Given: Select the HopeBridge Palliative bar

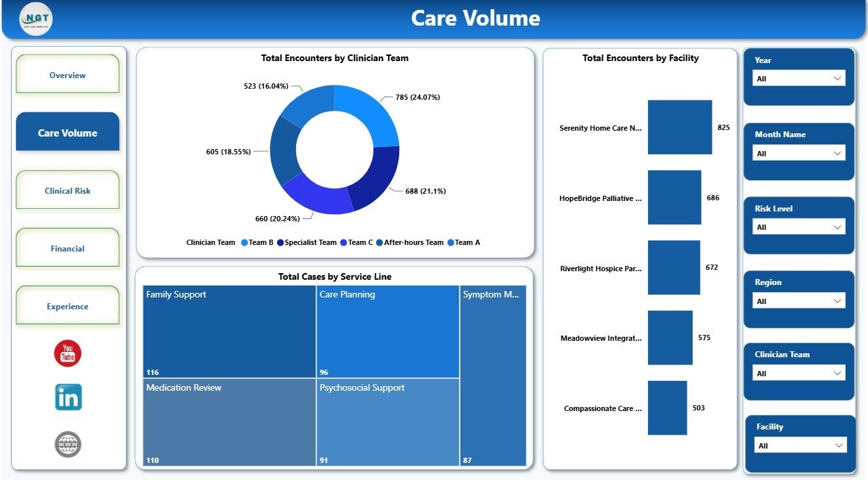Looking at the screenshot, I should pyautogui.click(x=674, y=198).
